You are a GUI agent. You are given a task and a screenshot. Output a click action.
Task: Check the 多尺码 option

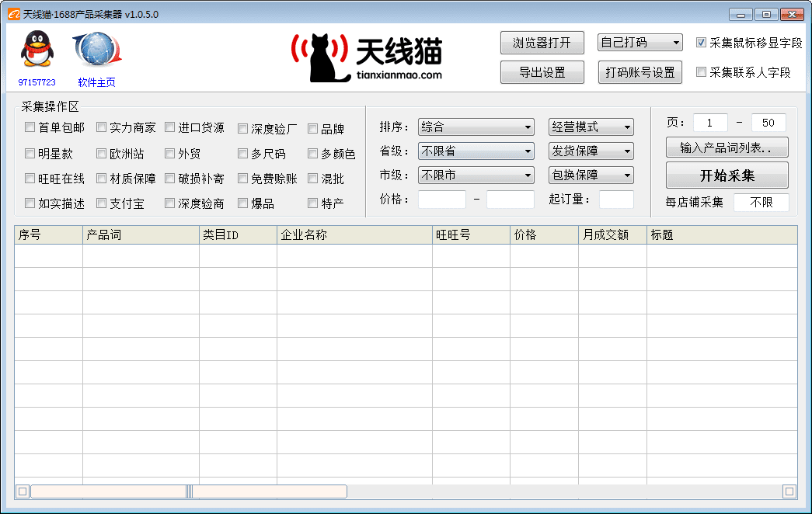243,153
